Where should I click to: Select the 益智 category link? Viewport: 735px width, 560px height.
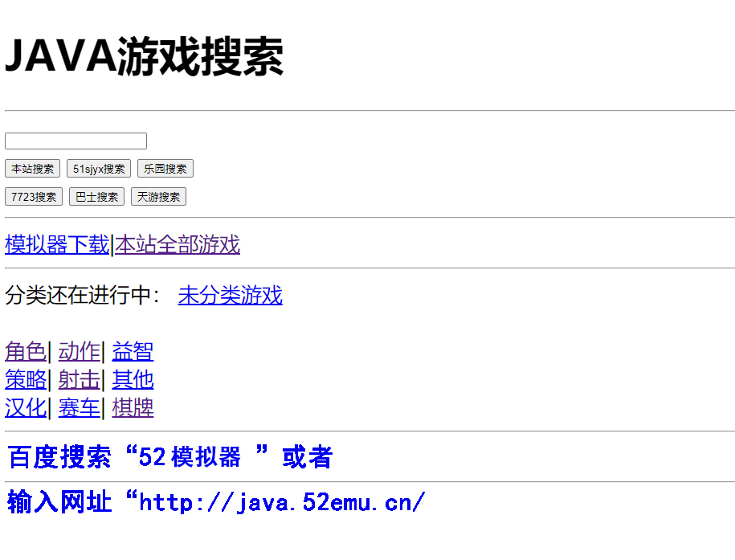133,351
